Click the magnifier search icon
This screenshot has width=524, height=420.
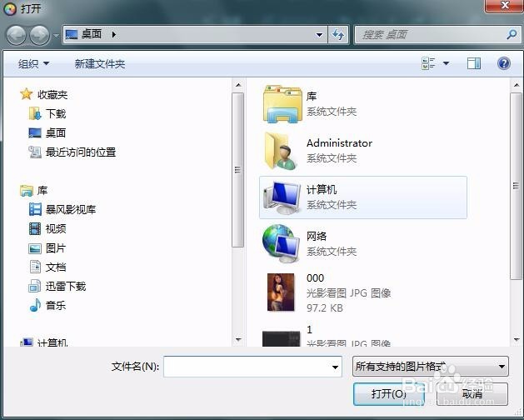pyautogui.click(x=512, y=34)
